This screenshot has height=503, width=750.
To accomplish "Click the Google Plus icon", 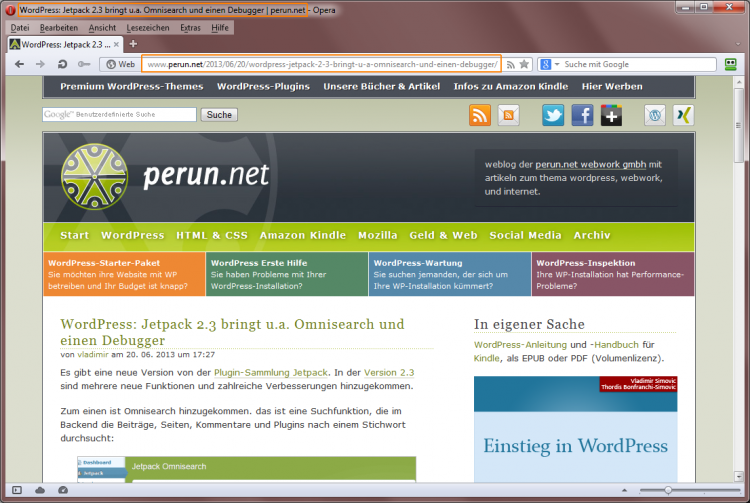I will coord(611,115).
